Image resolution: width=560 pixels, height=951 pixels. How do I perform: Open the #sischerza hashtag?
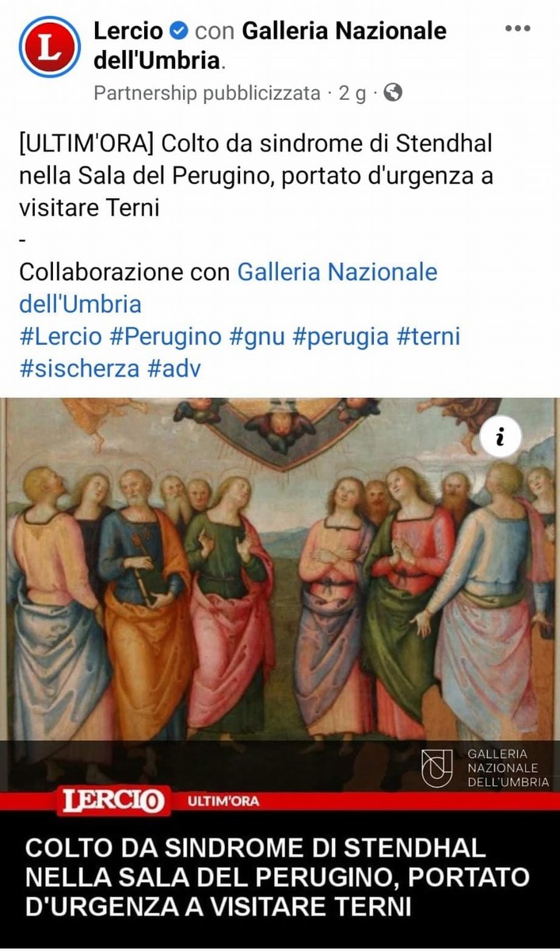[80, 369]
